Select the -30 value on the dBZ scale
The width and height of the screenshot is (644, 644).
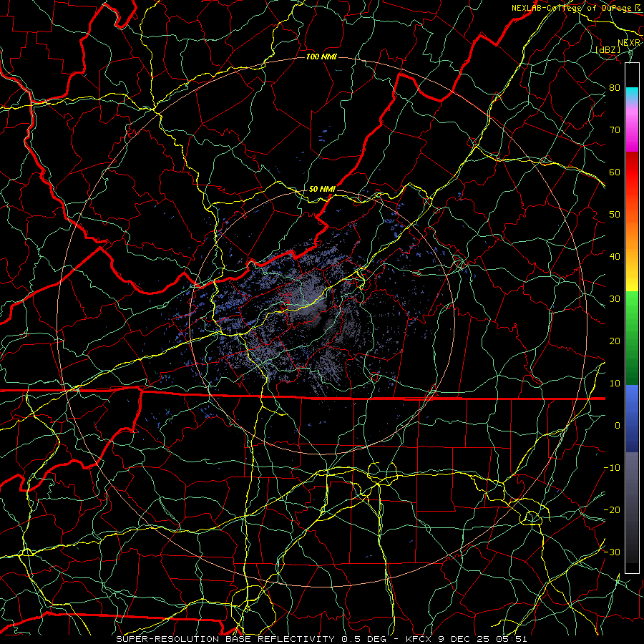(x=612, y=552)
